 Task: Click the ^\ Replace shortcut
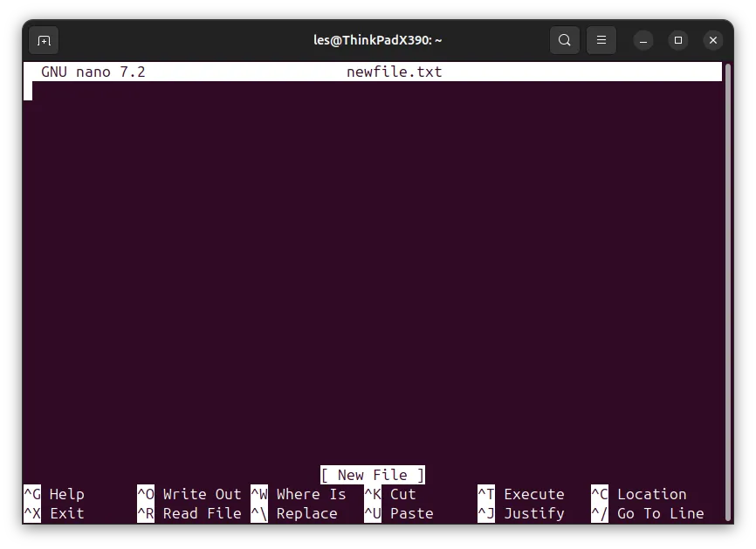(294, 513)
